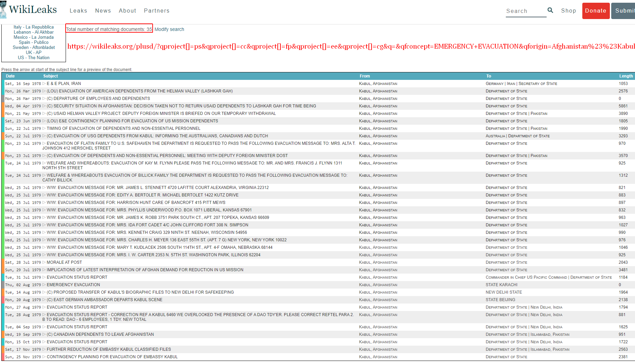Screen dimensions: 635x364
Task: Open evacuation message for MRS. KENNETH CRAIG
Action: click(x=147, y=232)
